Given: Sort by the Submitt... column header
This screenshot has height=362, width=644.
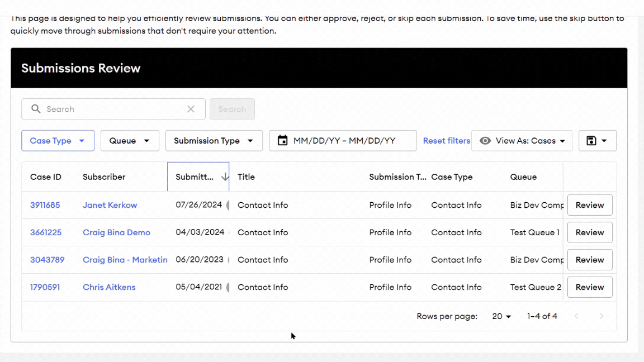Looking at the screenshot, I should point(195,177).
